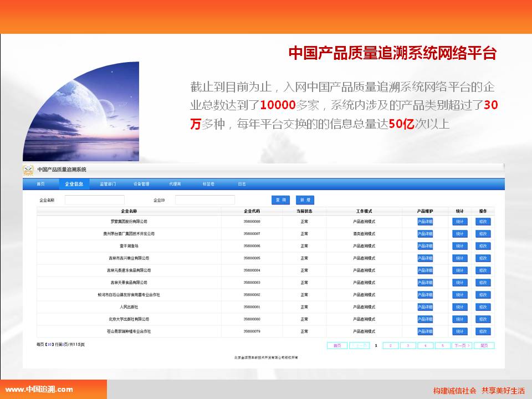532x399 pixels.
Task: Switch to the 企业信息 tab
Action: click(74, 184)
